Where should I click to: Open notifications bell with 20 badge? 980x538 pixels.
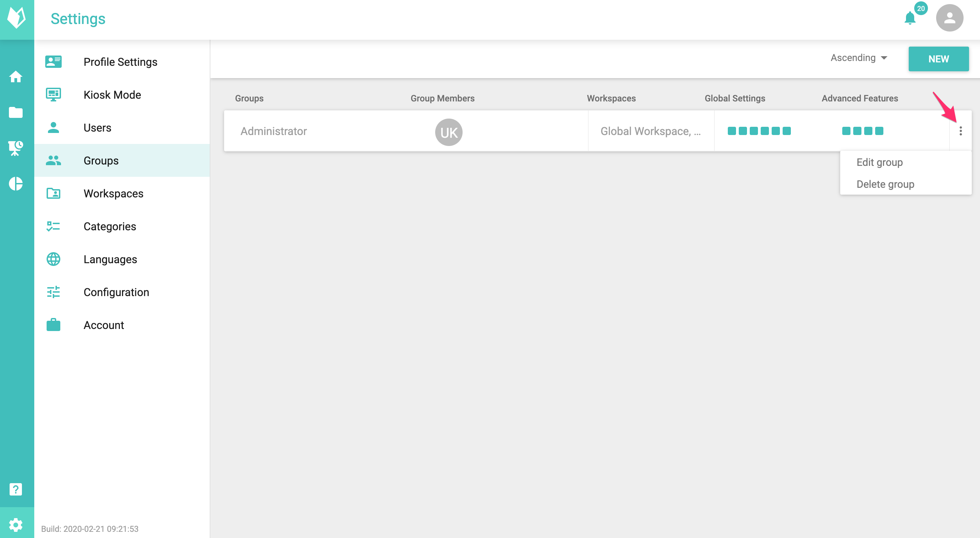coord(910,18)
